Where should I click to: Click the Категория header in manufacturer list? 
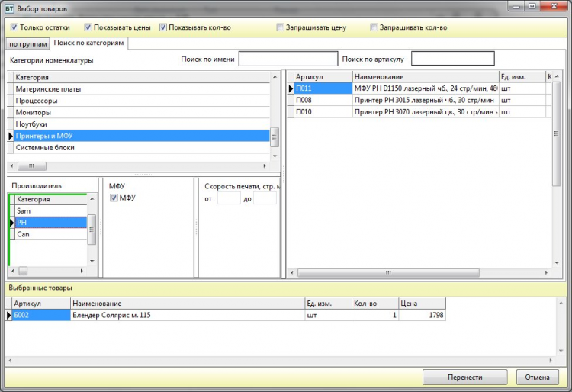click(x=50, y=199)
